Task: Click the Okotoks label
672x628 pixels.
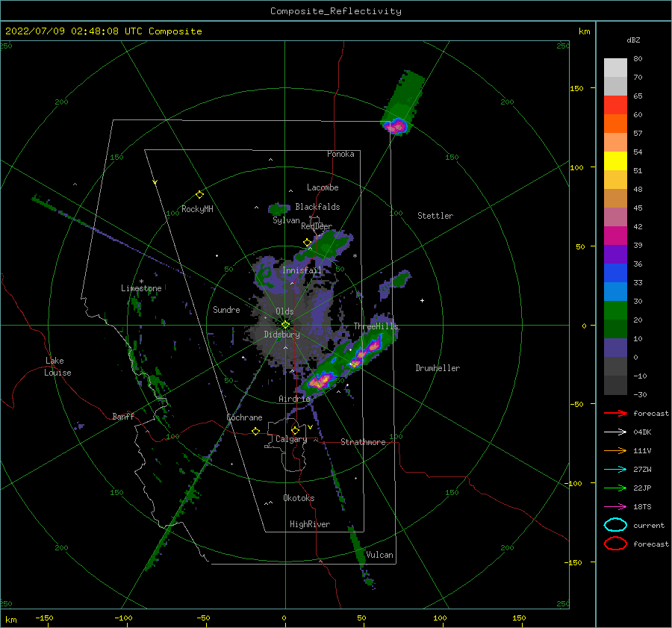Action: (299, 498)
